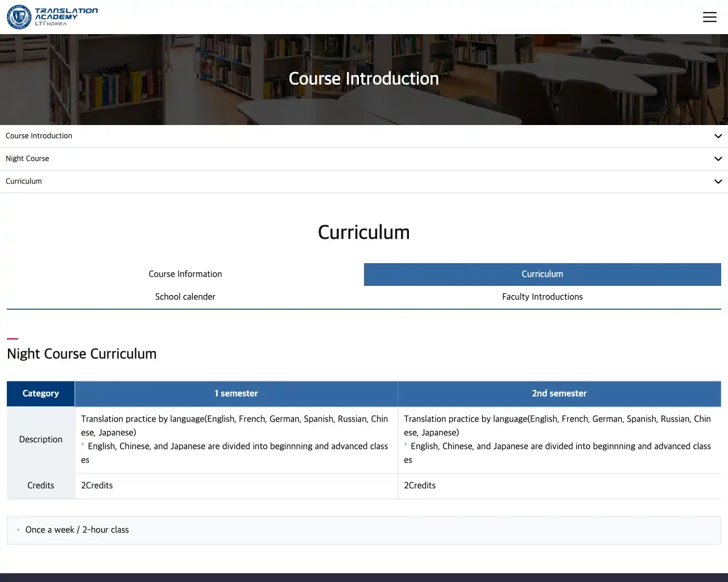Image resolution: width=728 pixels, height=582 pixels.
Task: Expand the Curriculum breadcrumb dropdown
Action: 718,182
